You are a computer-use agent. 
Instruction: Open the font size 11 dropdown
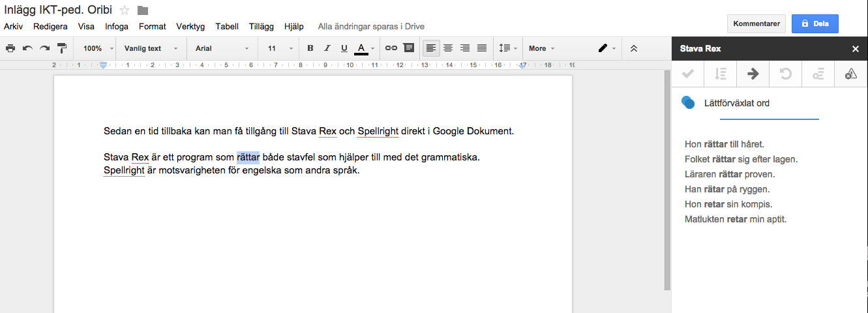point(280,48)
